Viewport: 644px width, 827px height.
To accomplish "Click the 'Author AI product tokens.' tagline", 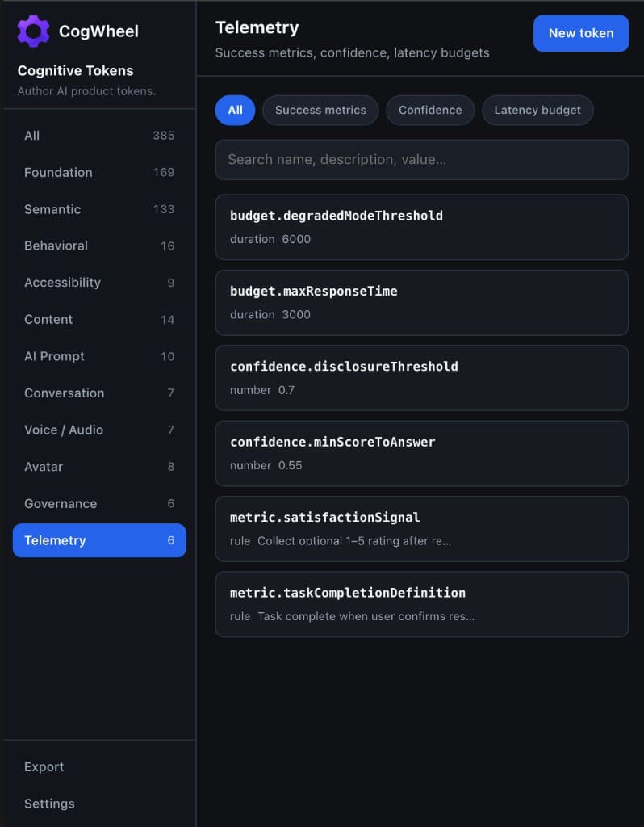I will [x=86, y=91].
